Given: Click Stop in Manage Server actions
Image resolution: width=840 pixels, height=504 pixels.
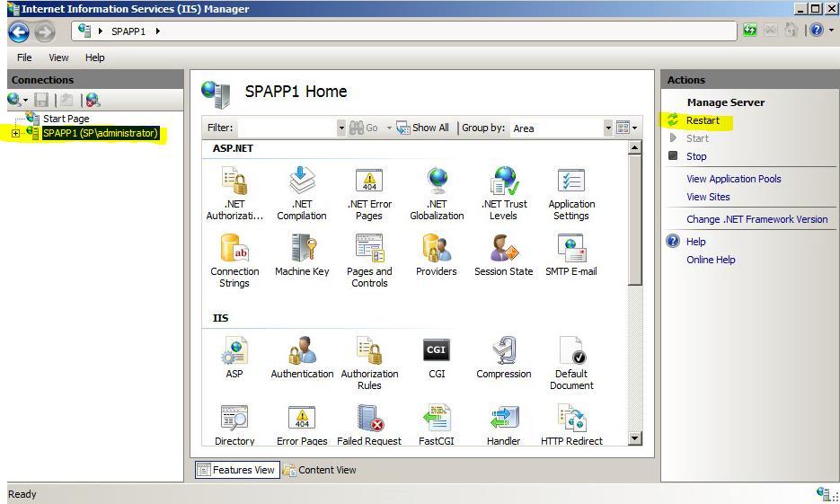Looking at the screenshot, I should pos(696,156).
